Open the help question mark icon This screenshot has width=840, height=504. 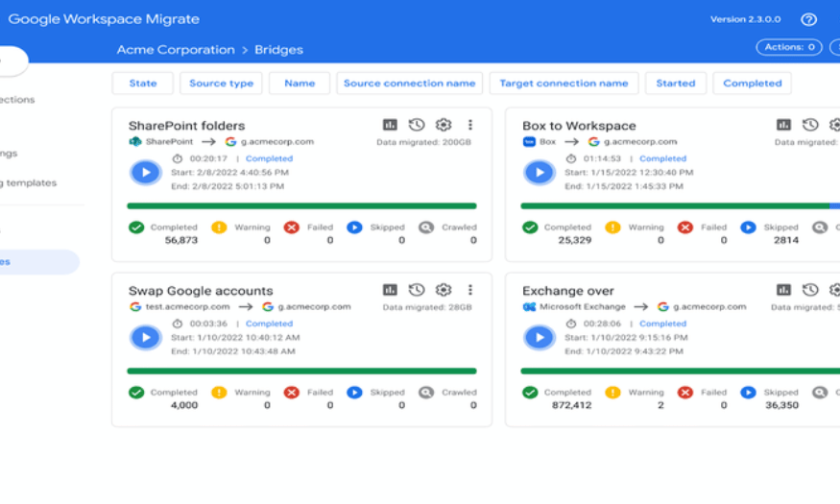[808, 20]
